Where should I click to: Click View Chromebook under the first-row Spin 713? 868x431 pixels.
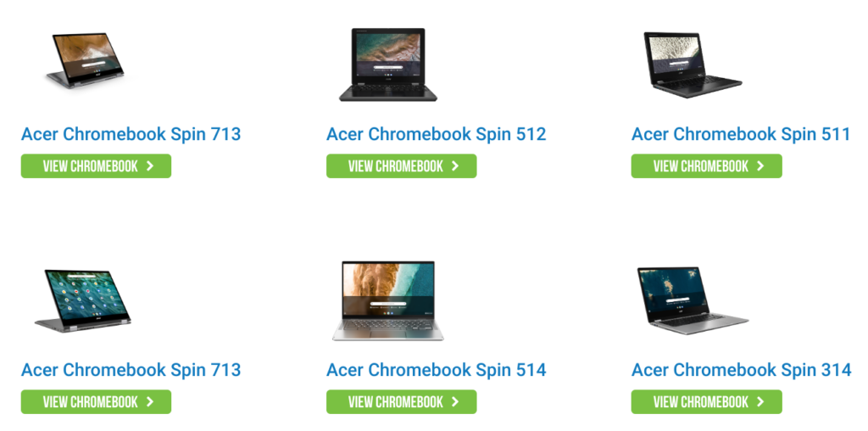97,166
